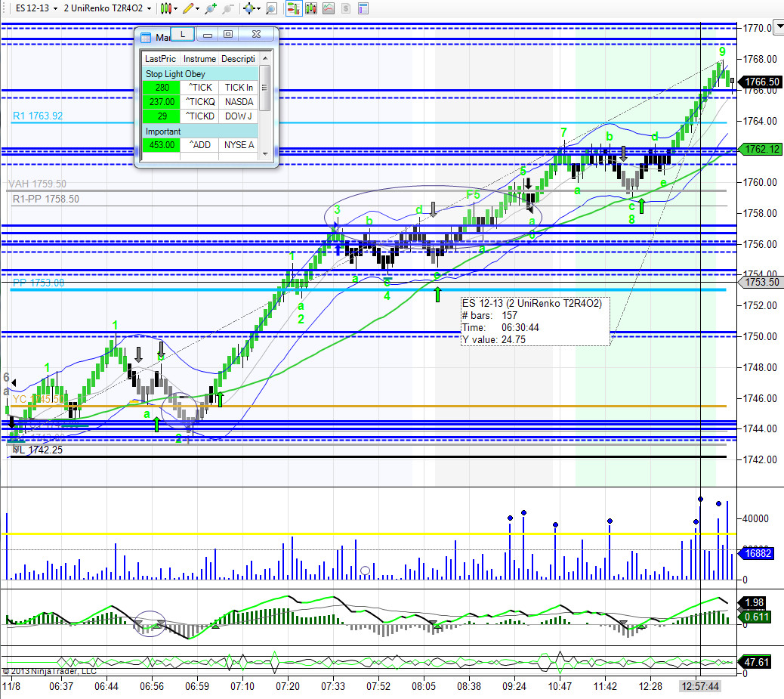Screen dimensions: 784x699
Task: Maximize the Market Analyzer window
Action: [228, 35]
